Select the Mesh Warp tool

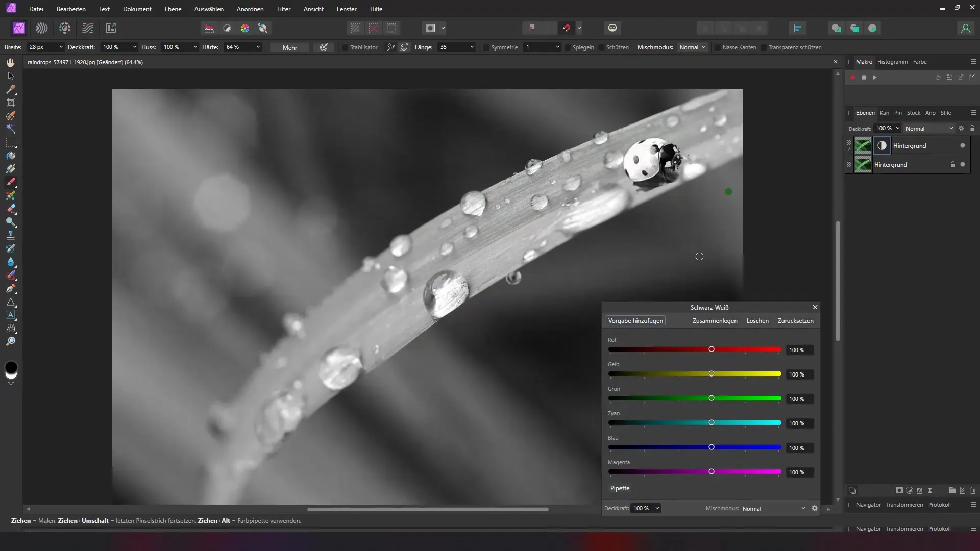pos(11,328)
